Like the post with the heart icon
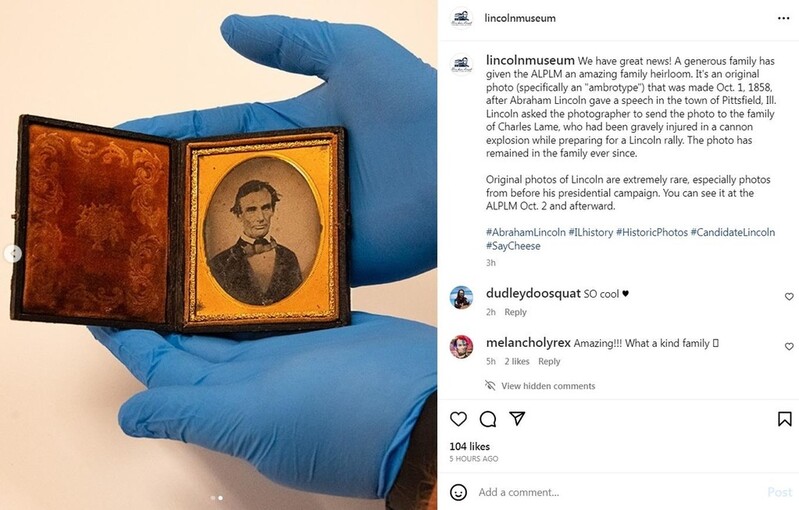This screenshot has width=799, height=510. click(x=458, y=419)
